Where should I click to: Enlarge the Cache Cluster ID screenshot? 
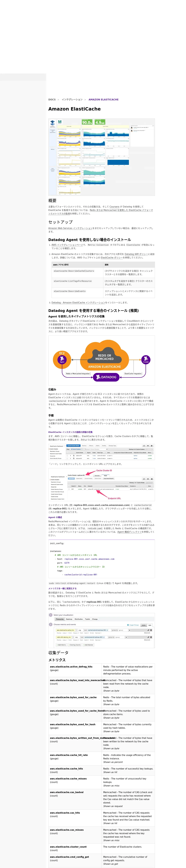point(102,484)
